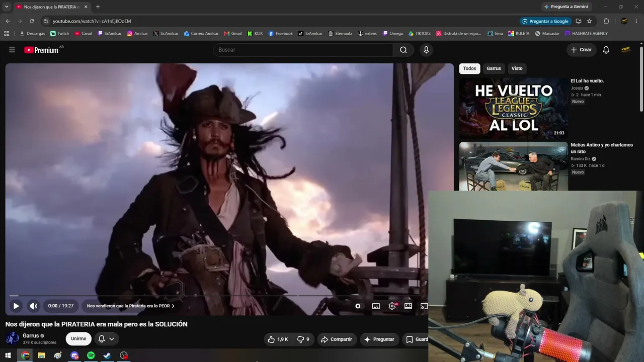Open the Facebook bookmark
644x362 pixels.
tap(281, 34)
